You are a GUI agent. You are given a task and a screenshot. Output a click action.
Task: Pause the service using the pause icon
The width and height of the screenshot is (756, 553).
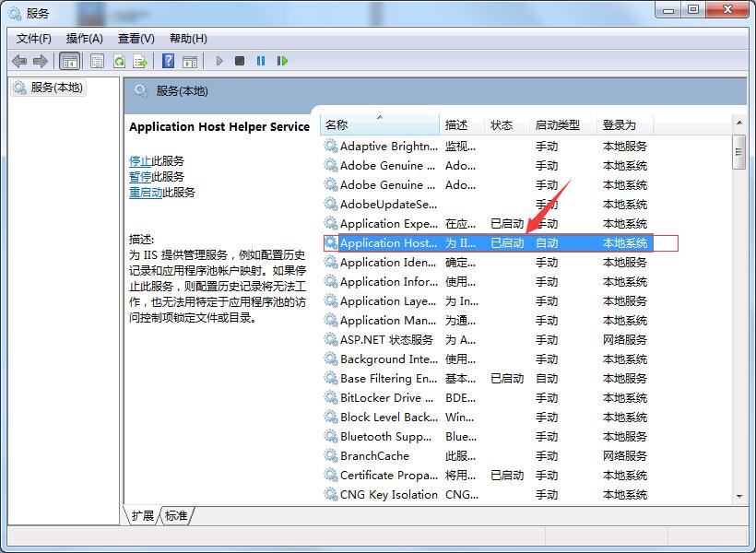click(262, 61)
